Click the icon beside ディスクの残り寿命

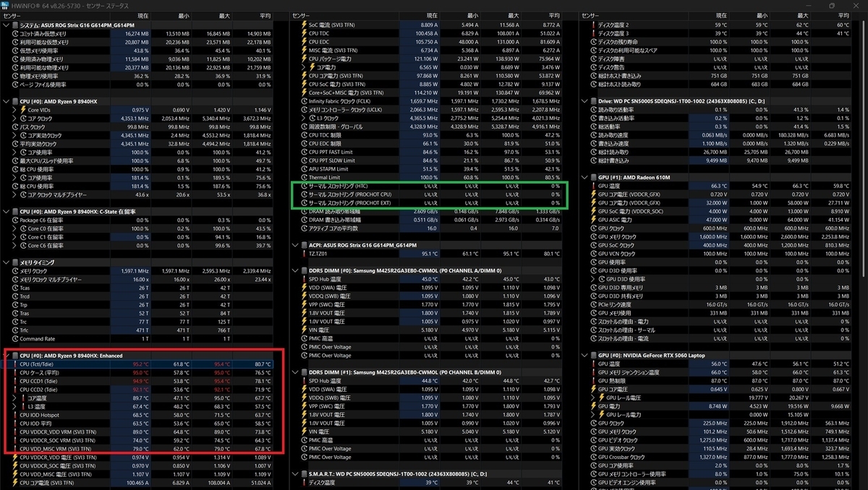tap(593, 42)
